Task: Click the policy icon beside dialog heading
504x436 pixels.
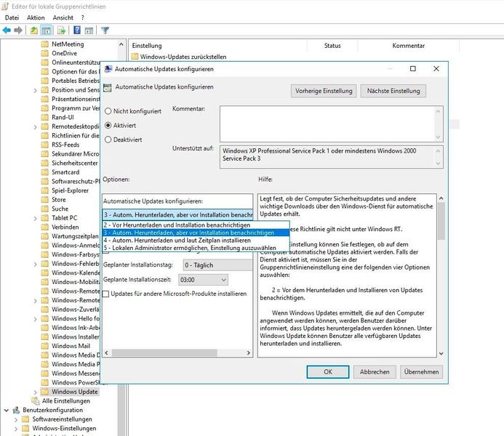Action: [x=108, y=87]
